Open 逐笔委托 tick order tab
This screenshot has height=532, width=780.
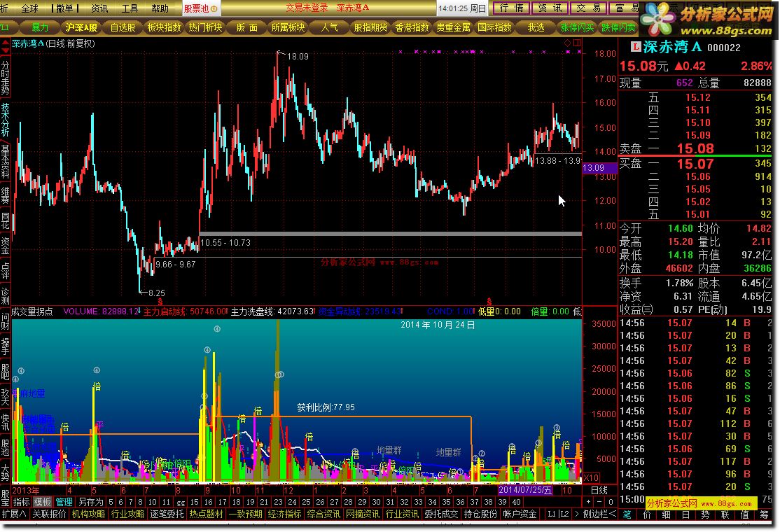point(167,514)
